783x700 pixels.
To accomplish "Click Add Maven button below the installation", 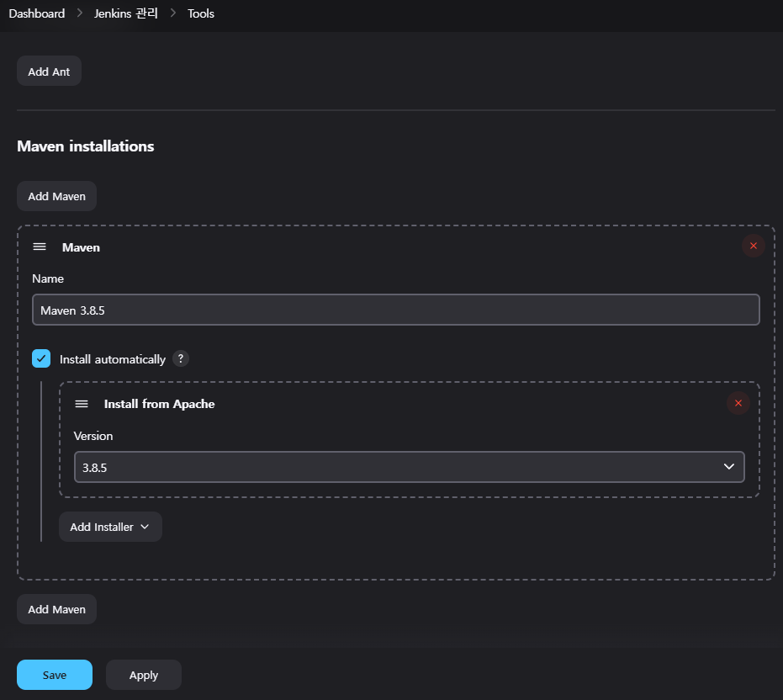I will click(x=56, y=609).
